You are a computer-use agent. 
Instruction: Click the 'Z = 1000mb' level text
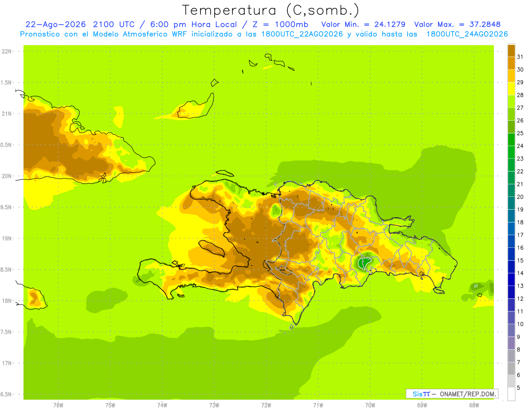click(x=282, y=24)
